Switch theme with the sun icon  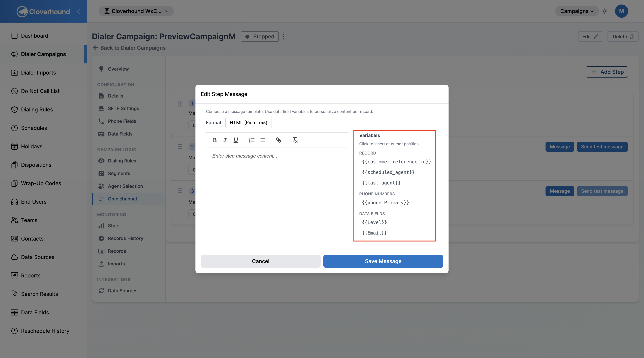(x=604, y=11)
